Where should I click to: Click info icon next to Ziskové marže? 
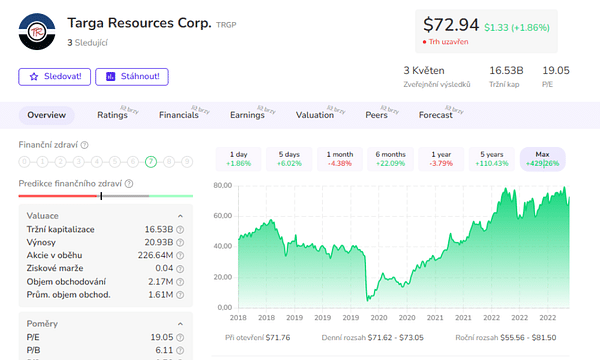point(180,269)
